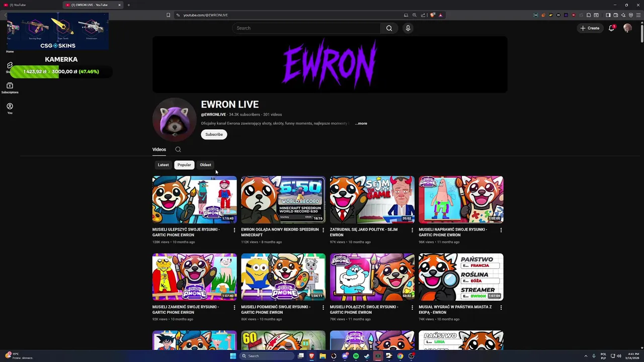
Task: Open video title MUSIAŁ WYGRAĆ W PAŃSTWA MIASTA
Action: 455,310
